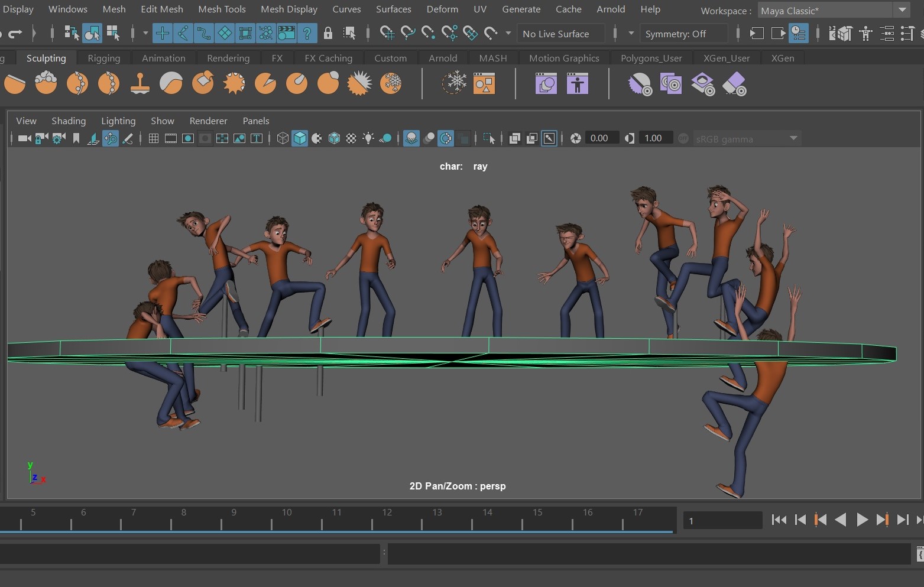Click the viewport lightbulb use-all-lights icon
This screenshot has width=924, height=587.
pyautogui.click(x=368, y=138)
